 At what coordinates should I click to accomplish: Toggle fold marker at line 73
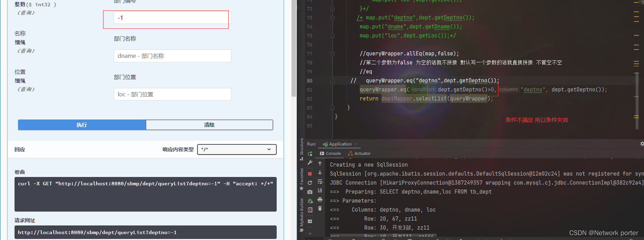(x=332, y=18)
